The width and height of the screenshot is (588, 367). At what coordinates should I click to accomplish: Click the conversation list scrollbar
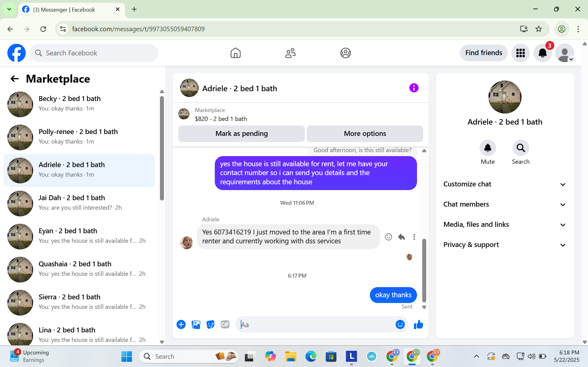162,148
